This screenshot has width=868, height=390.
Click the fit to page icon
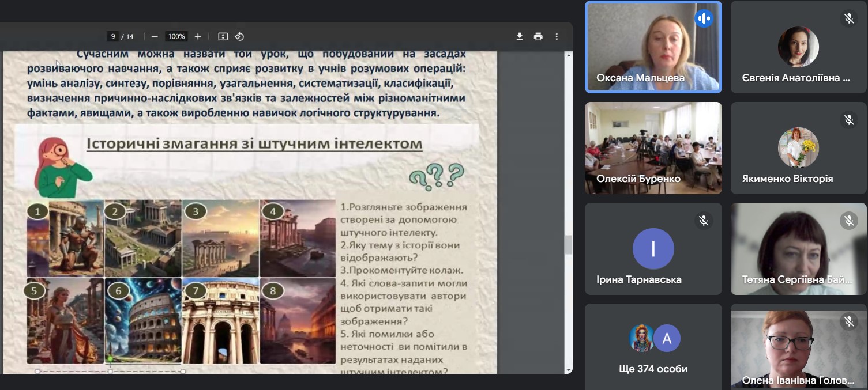point(223,36)
